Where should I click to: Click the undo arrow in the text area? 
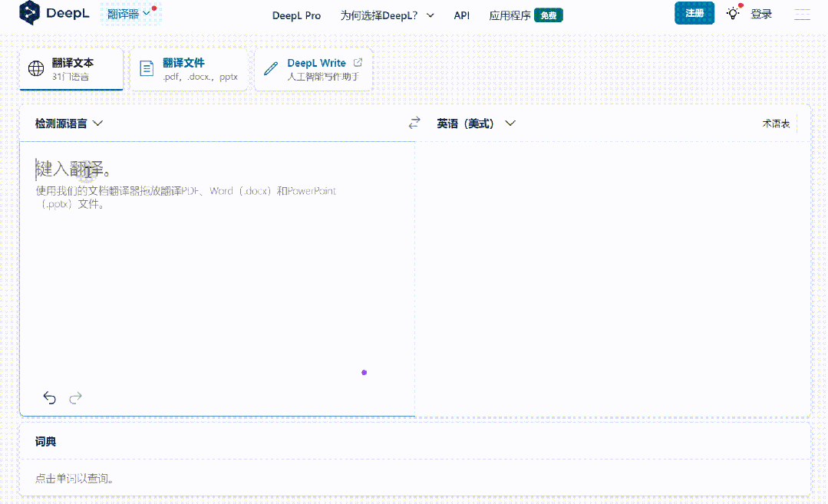click(49, 397)
